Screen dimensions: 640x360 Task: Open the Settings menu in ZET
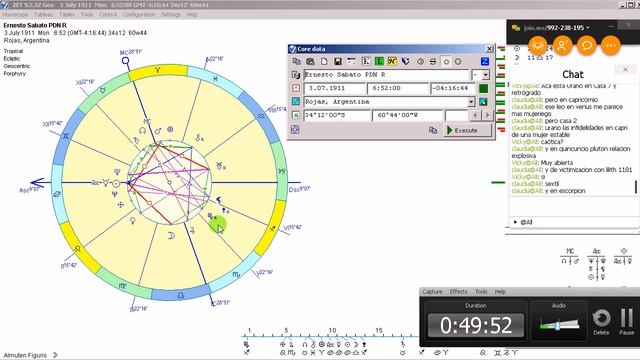click(x=171, y=14)
